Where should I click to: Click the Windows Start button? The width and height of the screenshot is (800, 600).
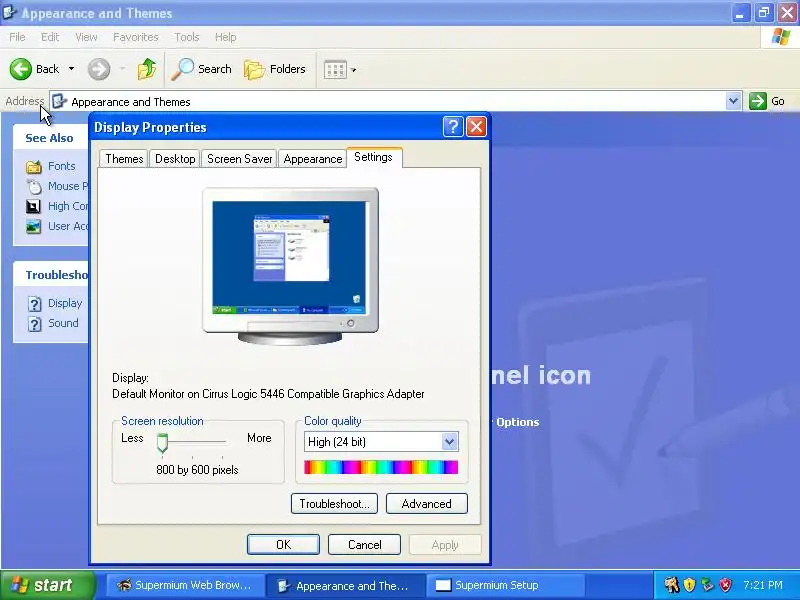click(x=48, y=585)
